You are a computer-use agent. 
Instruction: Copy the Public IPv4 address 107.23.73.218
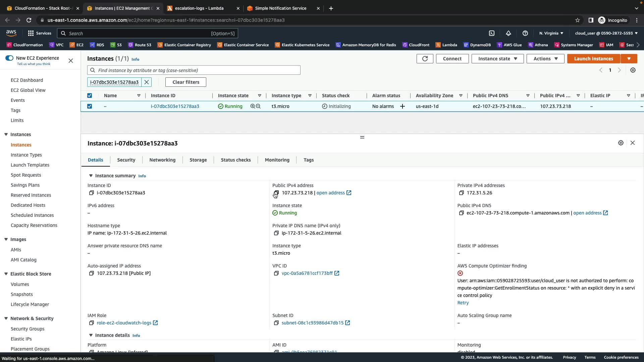click(x=276, y=193)
